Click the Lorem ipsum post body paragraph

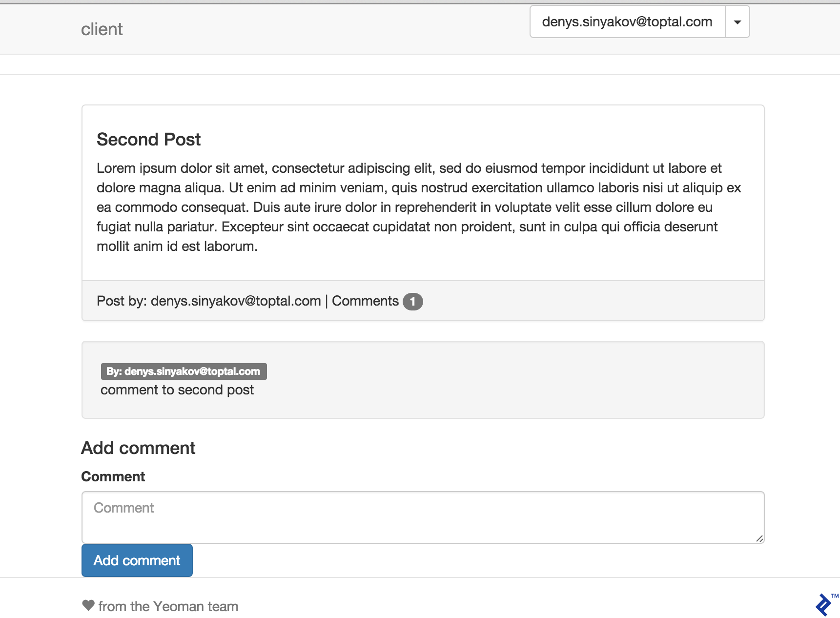(418, 207)
